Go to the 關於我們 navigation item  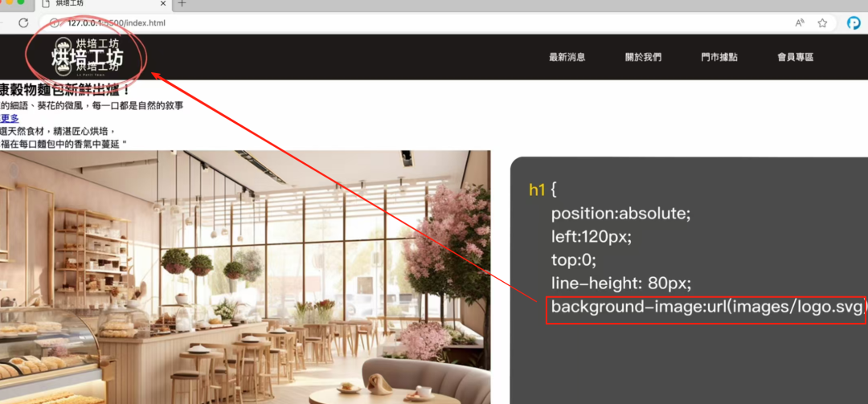click(x=643, y=57)
